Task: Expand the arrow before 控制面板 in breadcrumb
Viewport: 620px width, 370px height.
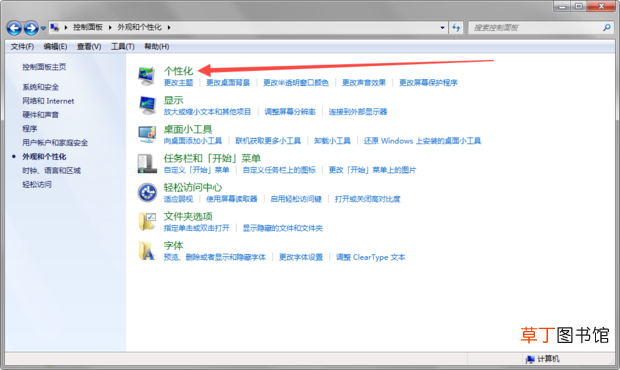Action: click(66, 27)
